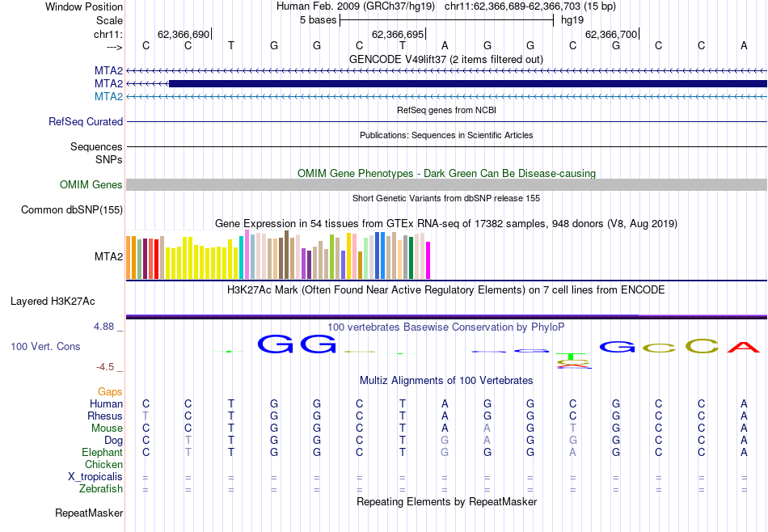768x532 pixels.
Task: Click the topmost MTA2 transcript label
Action: point(109,70)
